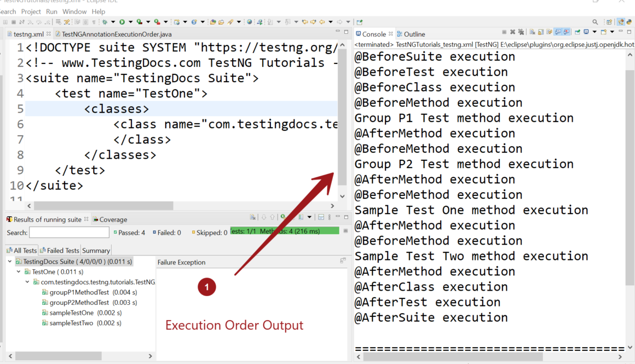Click the Search input field in results
This screenshot has height=364, width=635.
[x=69, y=233]
